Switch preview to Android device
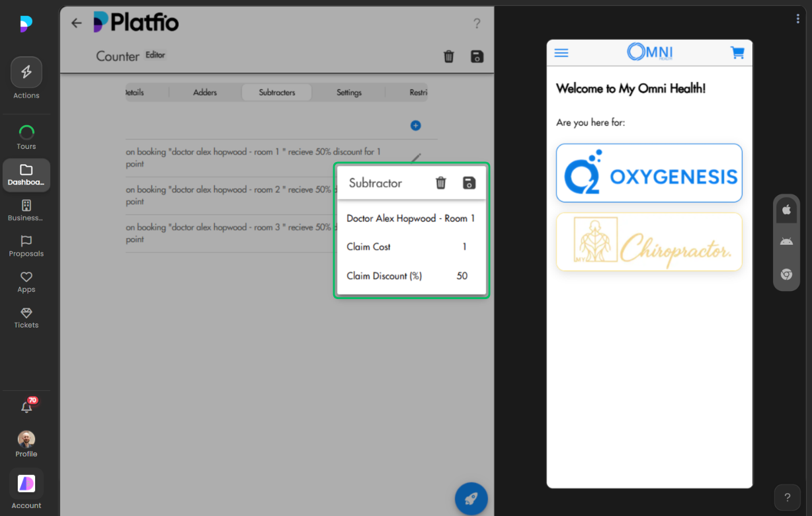Image resolution: width=812 pixels, height=516 pixels. 786,242
